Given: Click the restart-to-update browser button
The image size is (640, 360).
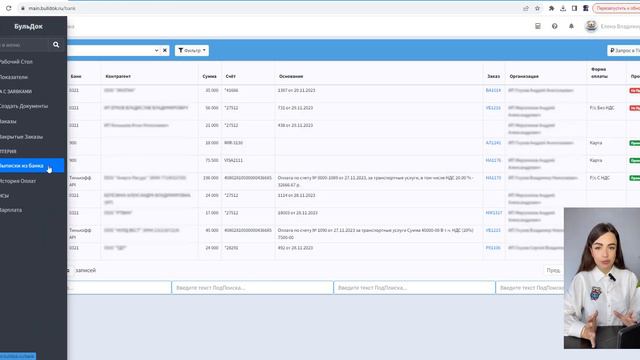Looking at the screenshot, I should (616, 8).
